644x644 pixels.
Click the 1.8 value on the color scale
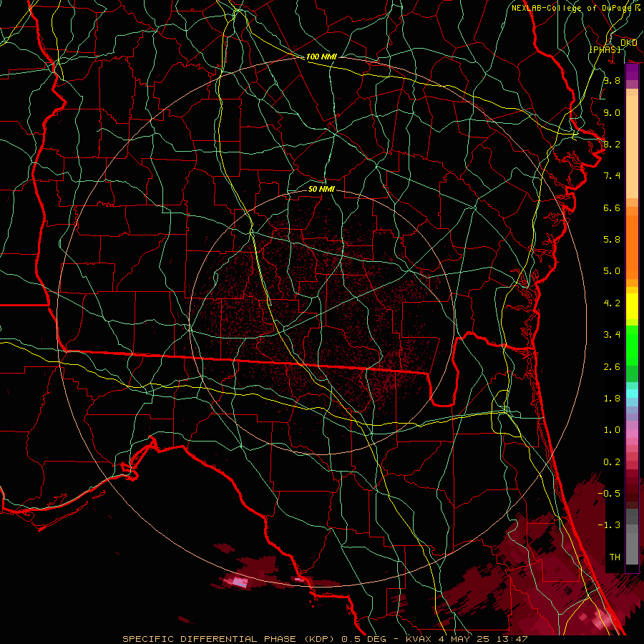[x=612, y=399]
